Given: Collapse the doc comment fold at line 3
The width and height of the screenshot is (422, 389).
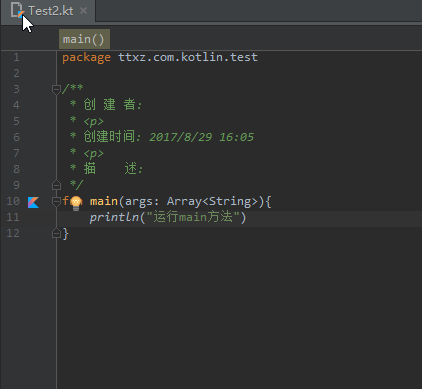Looking at the screenshot, I should click(56, 89).
